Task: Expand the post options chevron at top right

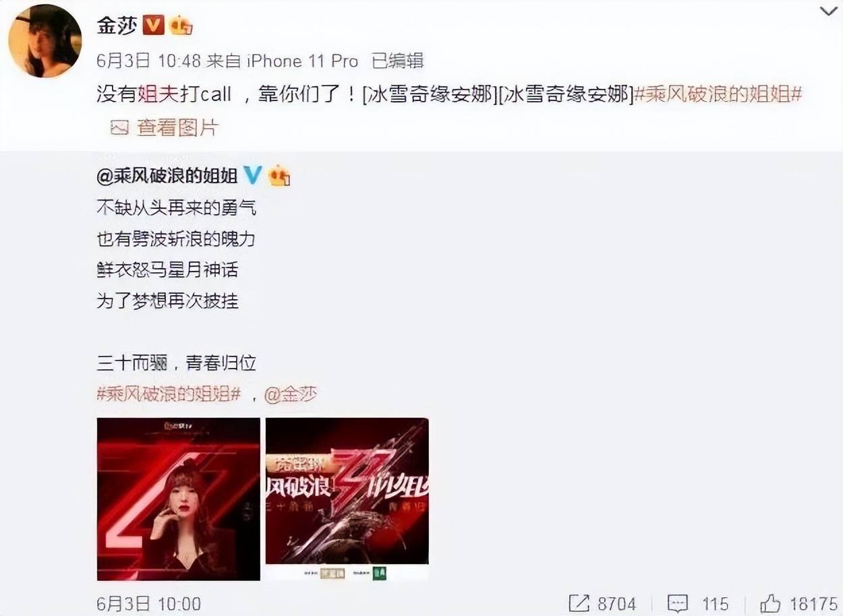Action: pyautogui.click(x=829, y=11)
